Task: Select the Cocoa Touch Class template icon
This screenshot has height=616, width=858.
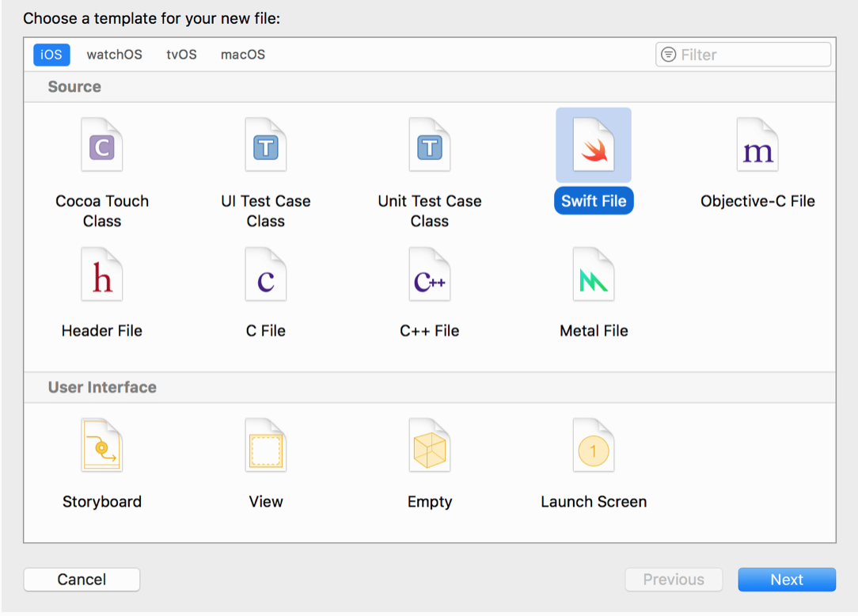Action: click(x=102, y=146)
